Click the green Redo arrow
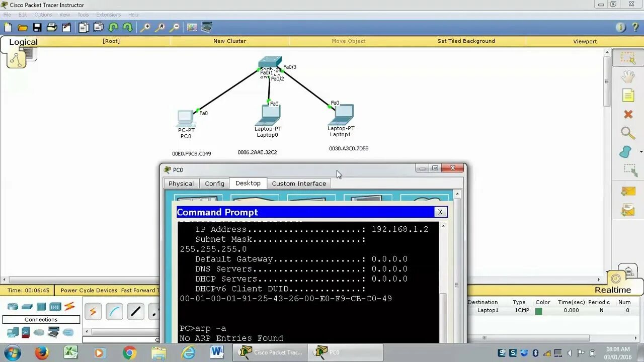This screenshot has width=644, height=362. pyautogui.click(x=128, y=28)
